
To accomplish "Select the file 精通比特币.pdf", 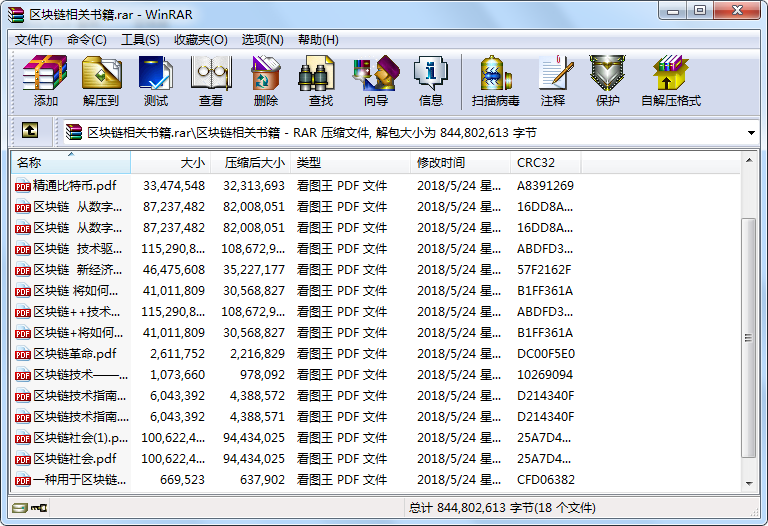I will click(75, 186).
